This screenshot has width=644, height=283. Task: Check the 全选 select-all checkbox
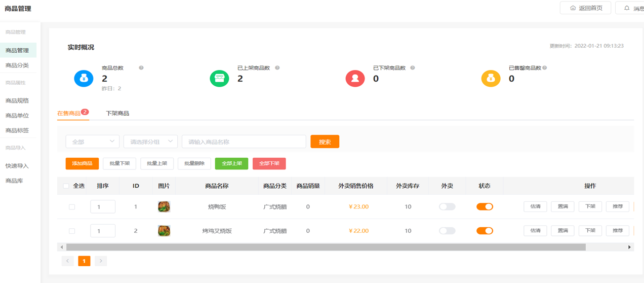tap(66, 186)
